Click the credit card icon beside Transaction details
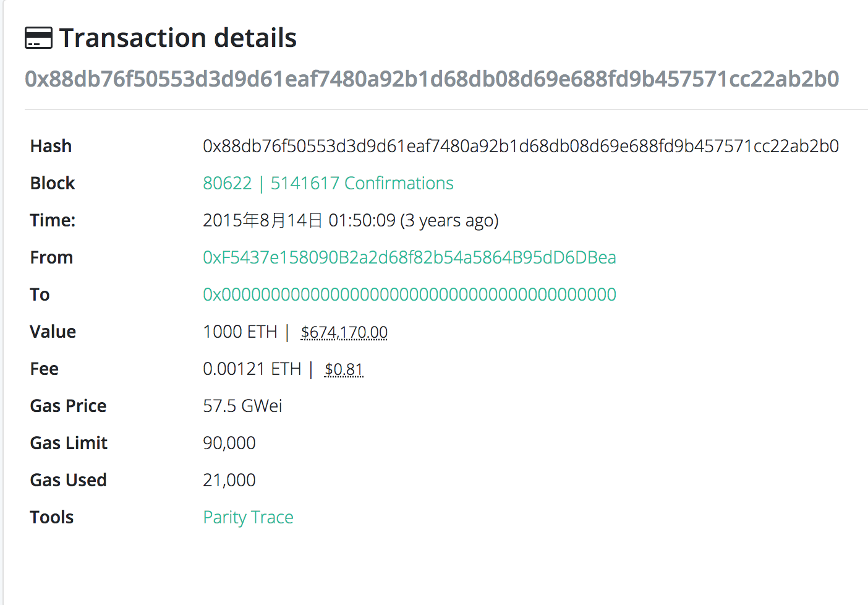 click(38, 38)
